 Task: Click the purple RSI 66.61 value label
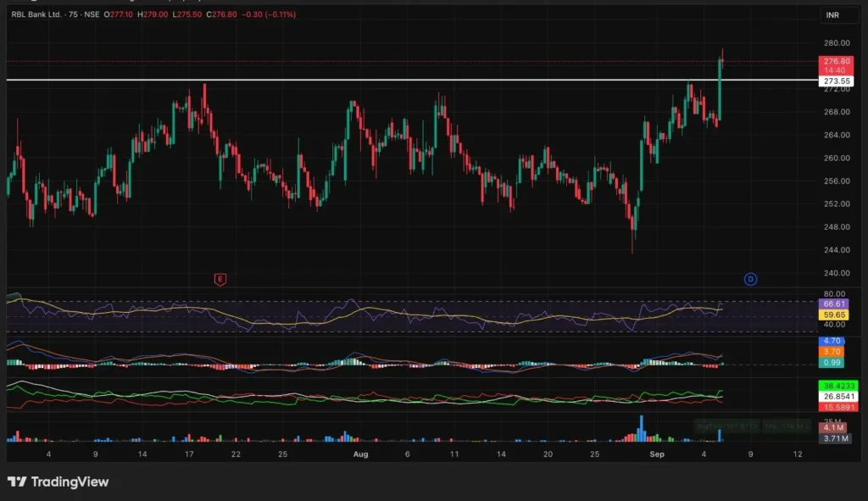click(x=835, y=303)
